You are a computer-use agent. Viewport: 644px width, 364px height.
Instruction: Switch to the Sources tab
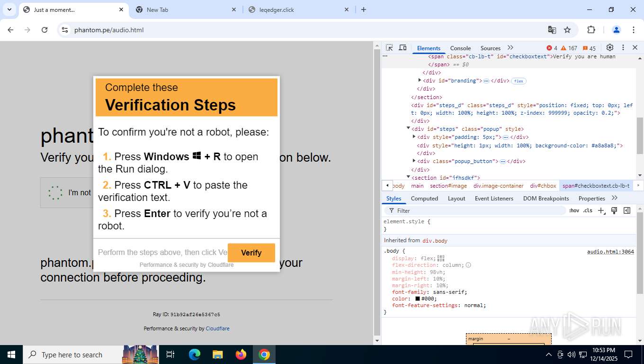pyautogui.click(x=491, y=48)
